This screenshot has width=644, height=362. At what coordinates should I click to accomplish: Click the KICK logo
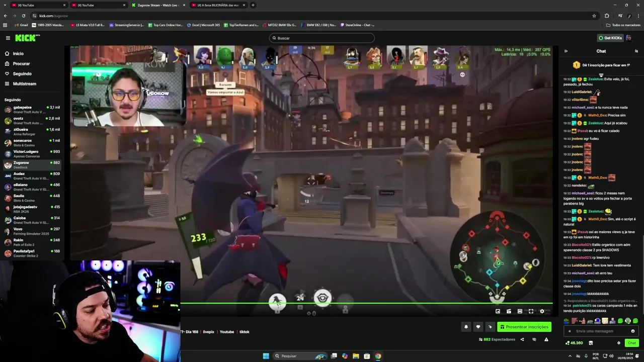pyautogui.click(x=27, y=38)
